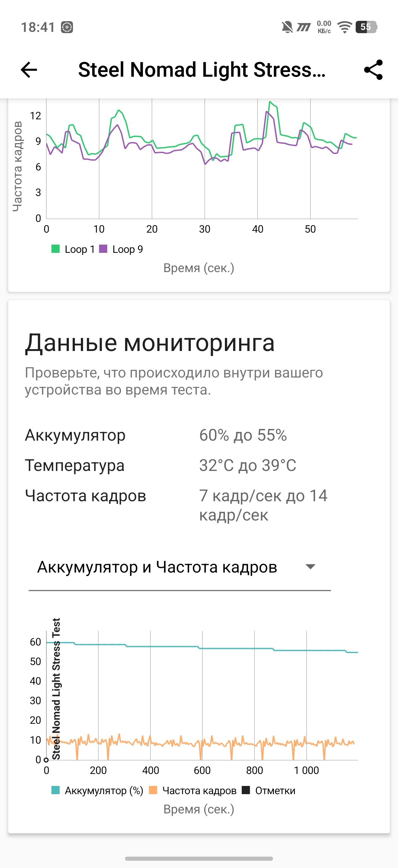
Task: Tap the back arrow button
Action: 29,70
